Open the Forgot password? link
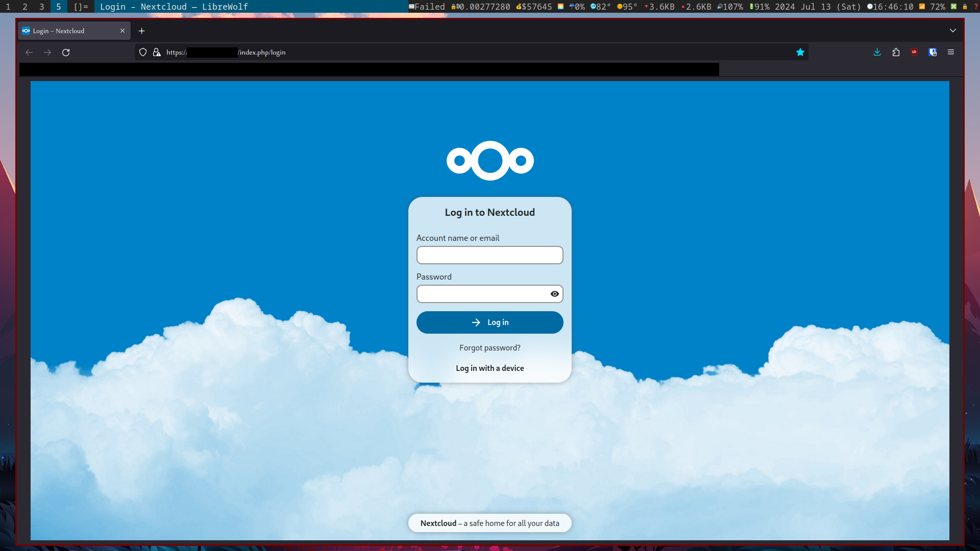 [x=489, y=347]
